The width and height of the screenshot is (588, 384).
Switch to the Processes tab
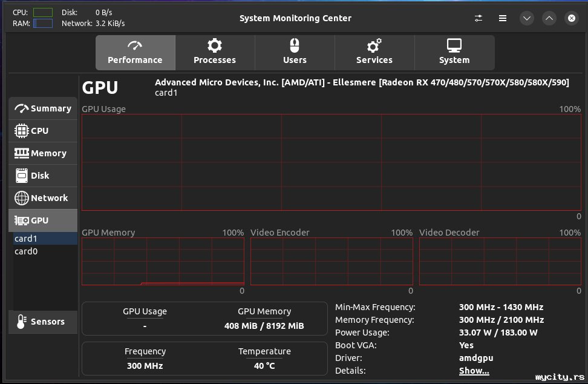[x=215, y=53]
